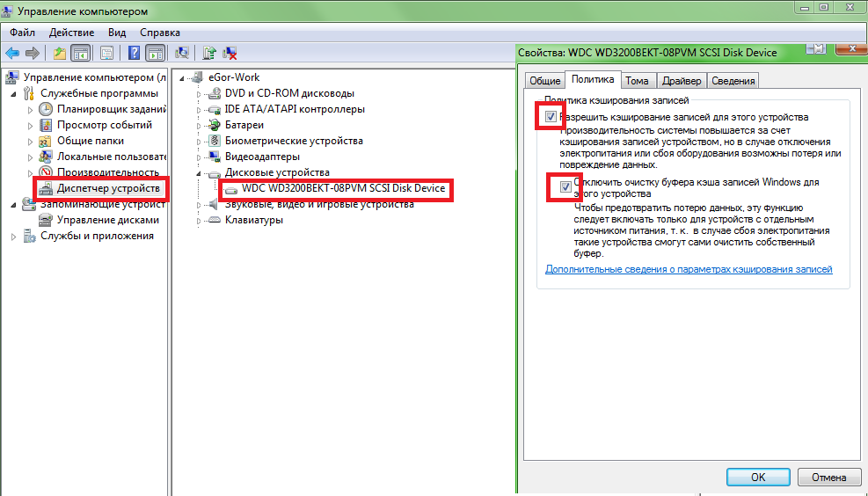Select the eGor-Work computer root node

tap(234, 77)
